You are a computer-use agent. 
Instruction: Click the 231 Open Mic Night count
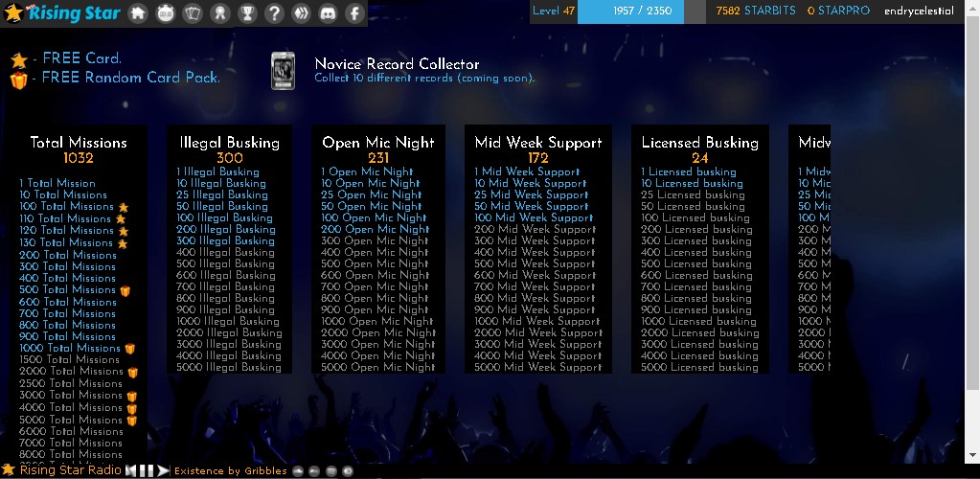[378, 158]
